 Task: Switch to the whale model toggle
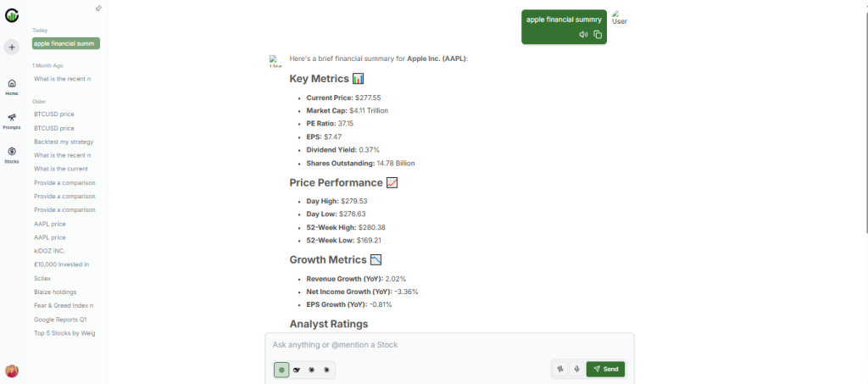click(x=297, y=370)
